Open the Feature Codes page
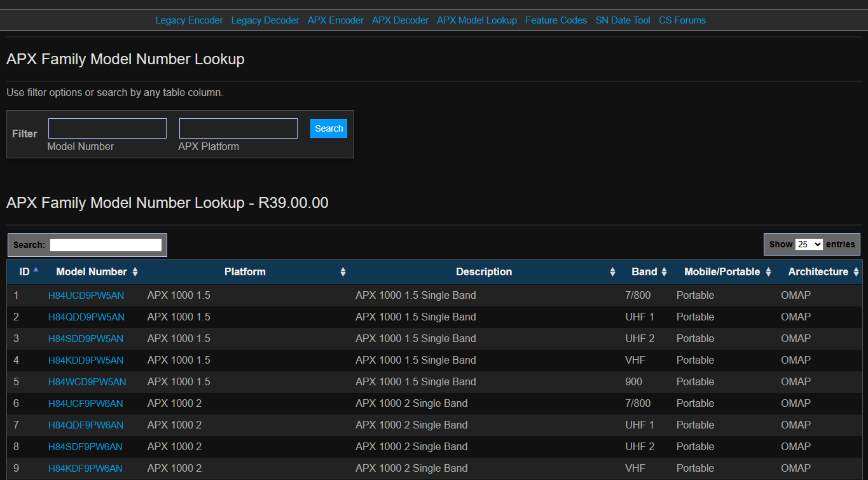Viewport: 868px width, 480px height. coord(556,20)
